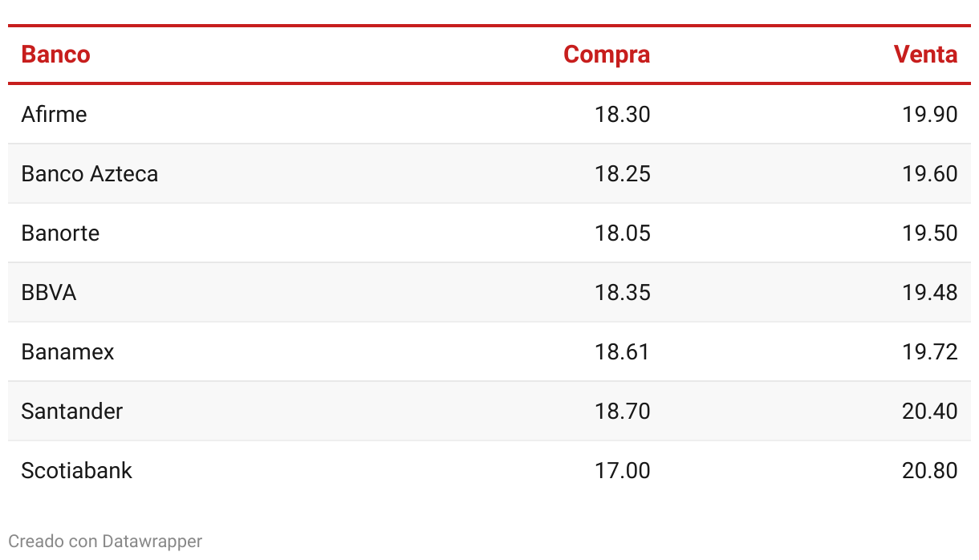Click BBVA's venta value 19.48
The width and height of the screenshot is (979, 560).
pos(930,292)
